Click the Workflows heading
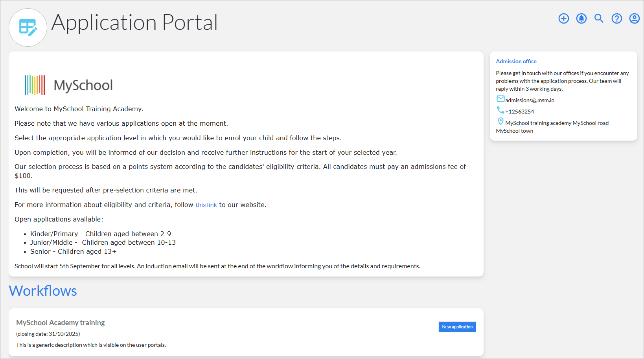The image size is (644, 359). click(43, 291)
